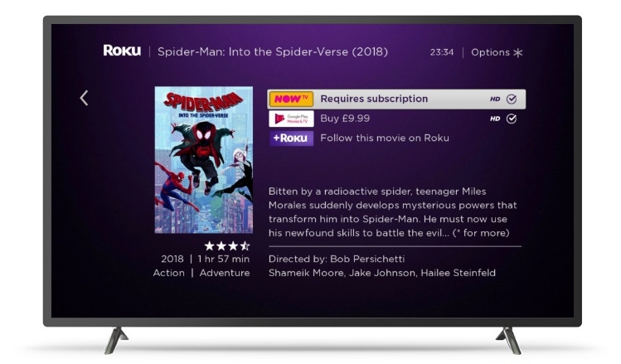Click the HD badge on NOW TV row
Viewport: 621px width, 364px height.
coord(495,99)
